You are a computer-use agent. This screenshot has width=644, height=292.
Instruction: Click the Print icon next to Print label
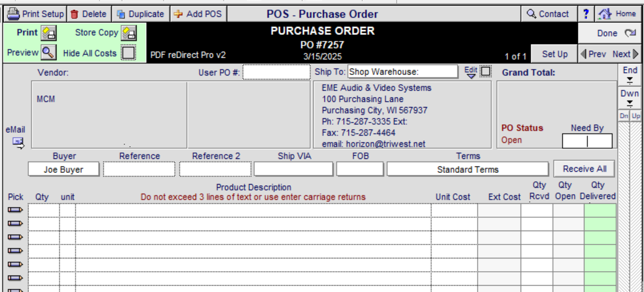click(49, 33)
